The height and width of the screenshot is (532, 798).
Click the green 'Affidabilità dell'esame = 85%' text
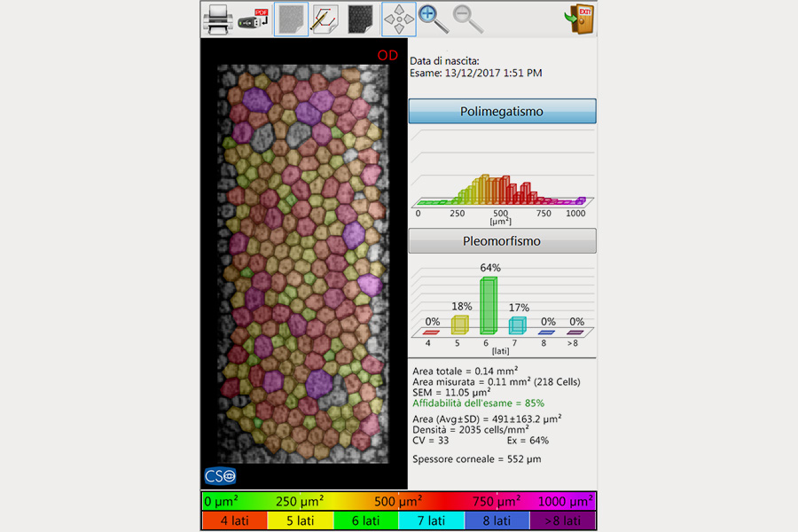coord(479,403)
